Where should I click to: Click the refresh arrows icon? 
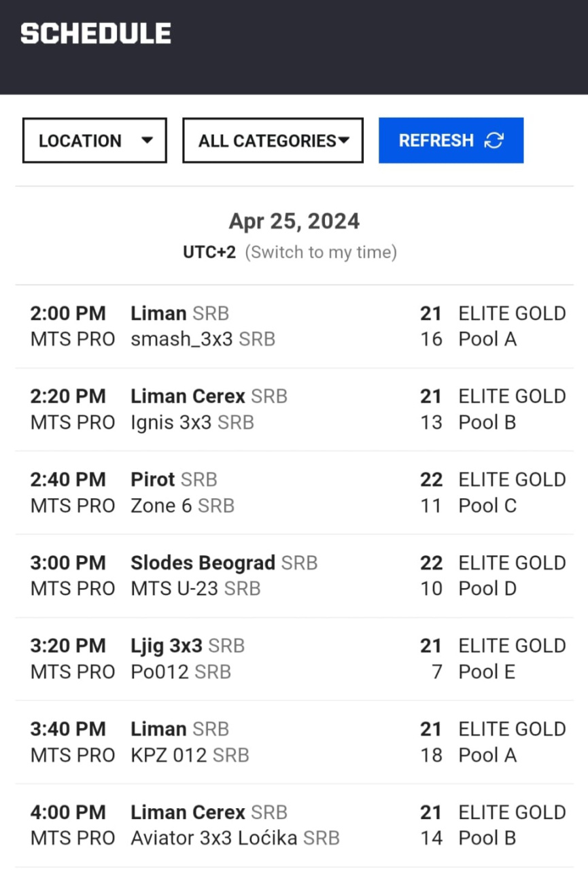coord(494,141)
